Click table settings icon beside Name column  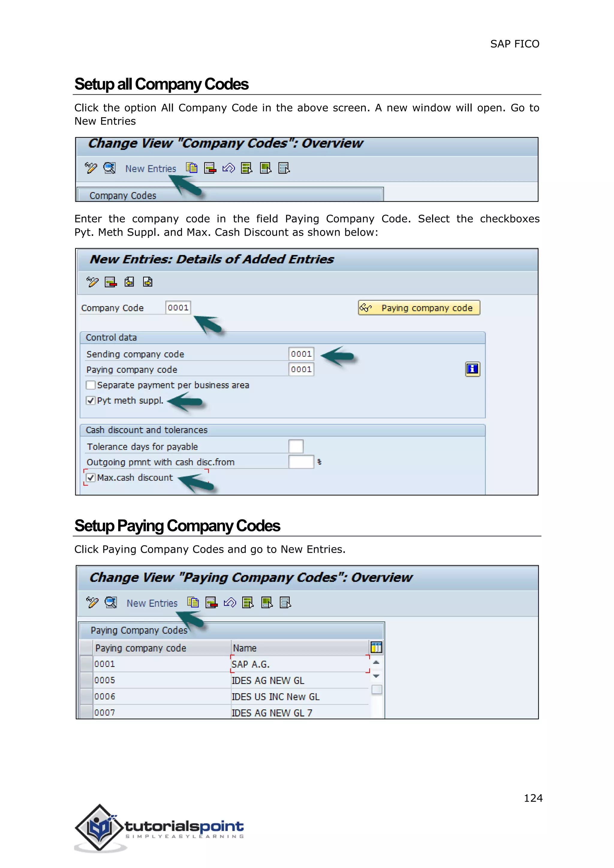[x=377, y=648]
